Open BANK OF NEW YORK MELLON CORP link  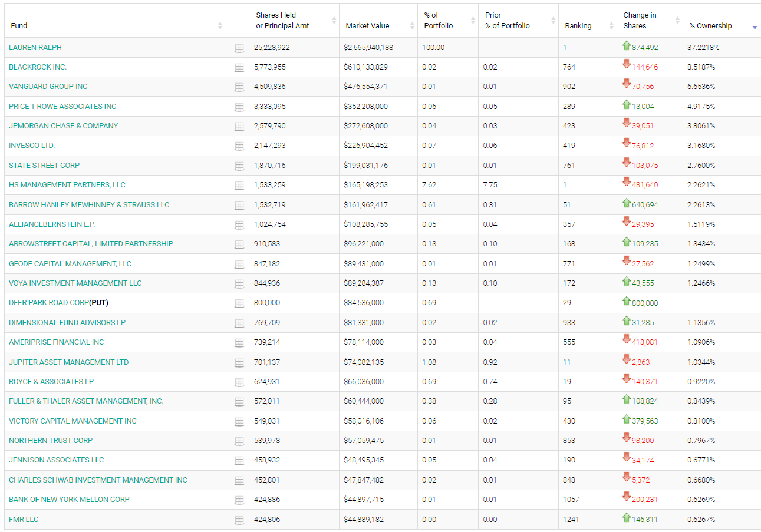(69, 499)
